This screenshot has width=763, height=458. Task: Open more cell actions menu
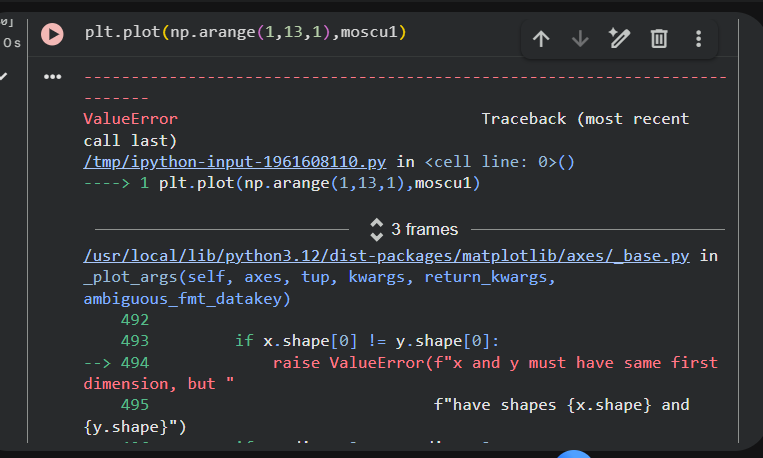(698, 39)
